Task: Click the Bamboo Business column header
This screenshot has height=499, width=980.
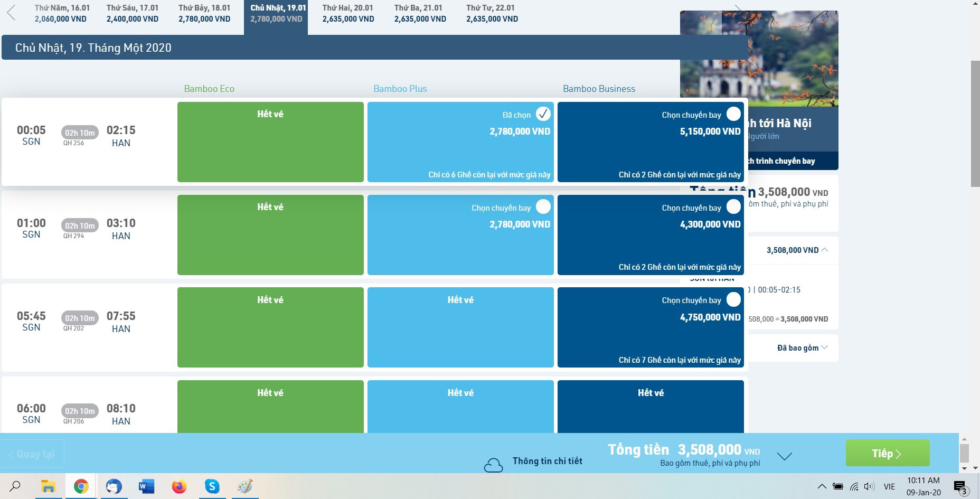Action: pyautogui.click(x=599, y=89)
